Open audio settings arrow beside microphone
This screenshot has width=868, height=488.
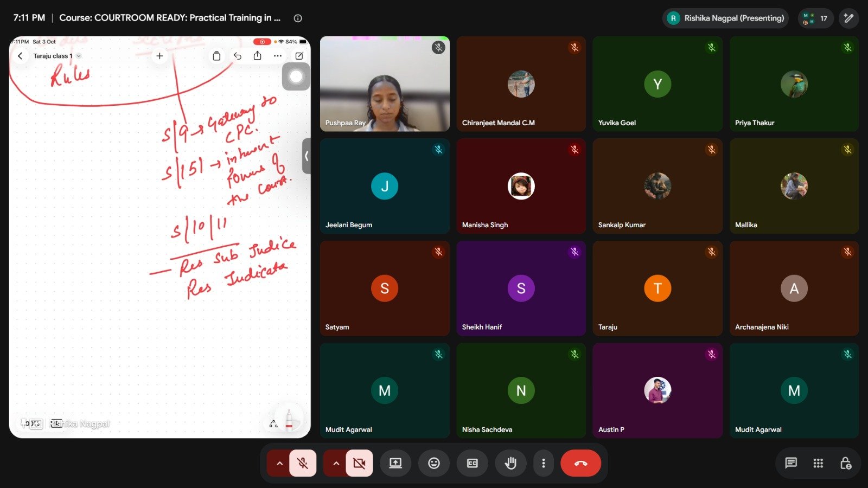279,463
